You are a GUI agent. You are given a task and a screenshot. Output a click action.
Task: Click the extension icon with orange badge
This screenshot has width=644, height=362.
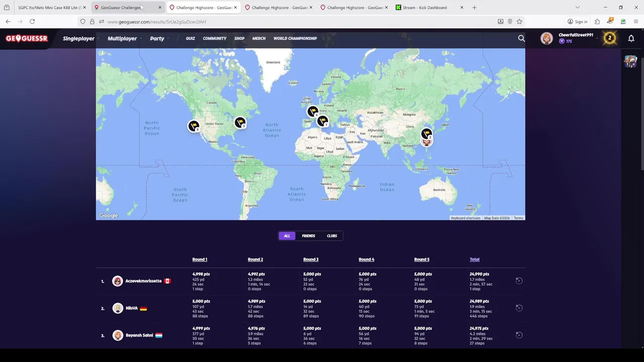click(610, 22)
